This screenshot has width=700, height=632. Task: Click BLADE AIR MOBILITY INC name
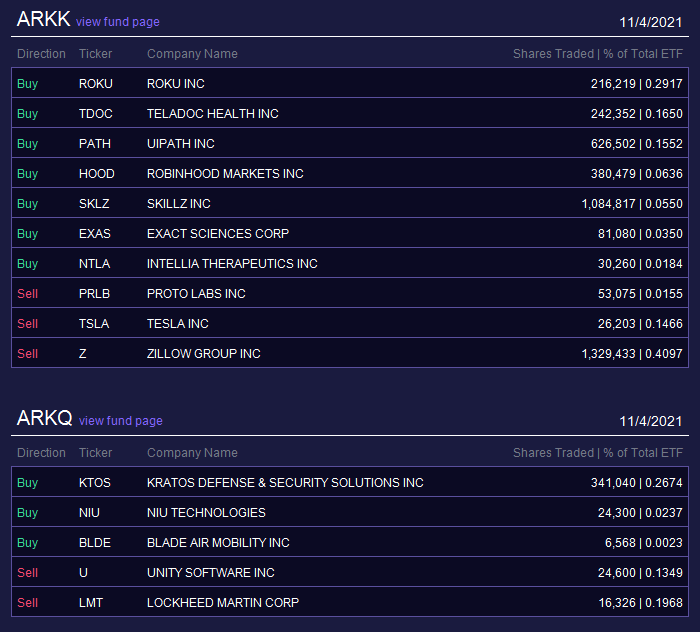[x=218, y=542]
